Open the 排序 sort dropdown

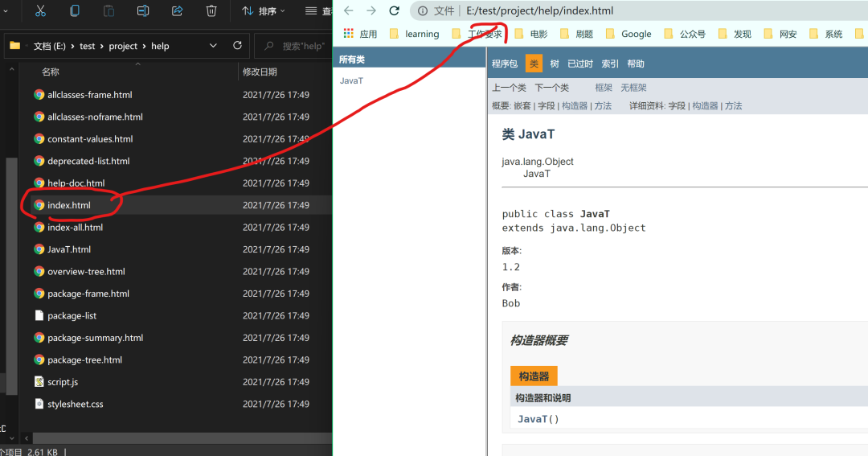point(264,10)
